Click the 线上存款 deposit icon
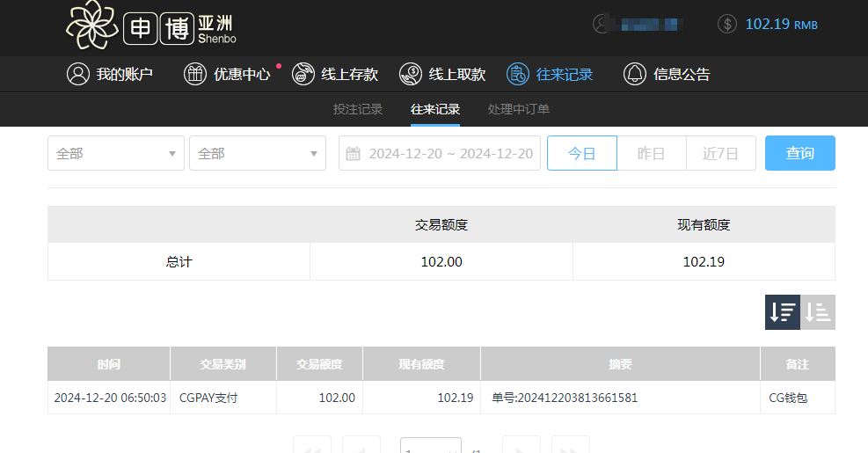The width and height of the screenshot is (868, 453). tap(303, 75)
